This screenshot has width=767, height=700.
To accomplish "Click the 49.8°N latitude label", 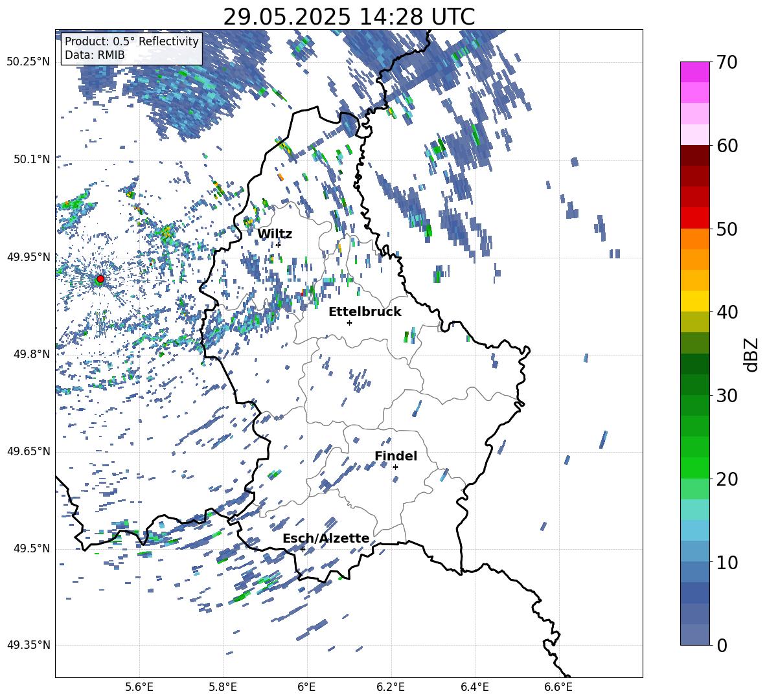I will [32, 354].
